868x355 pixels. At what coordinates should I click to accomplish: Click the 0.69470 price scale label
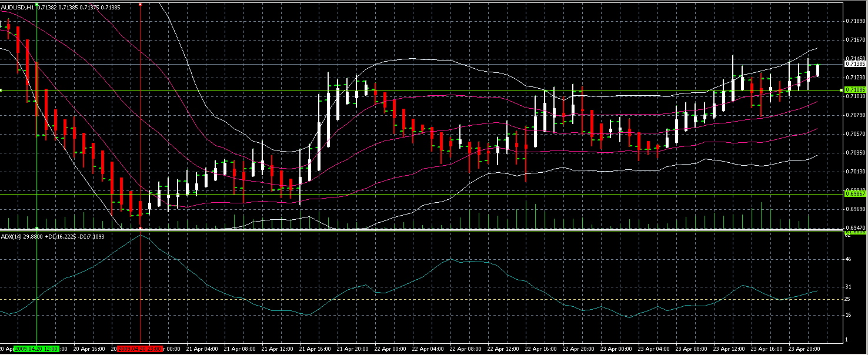(854, 227)
